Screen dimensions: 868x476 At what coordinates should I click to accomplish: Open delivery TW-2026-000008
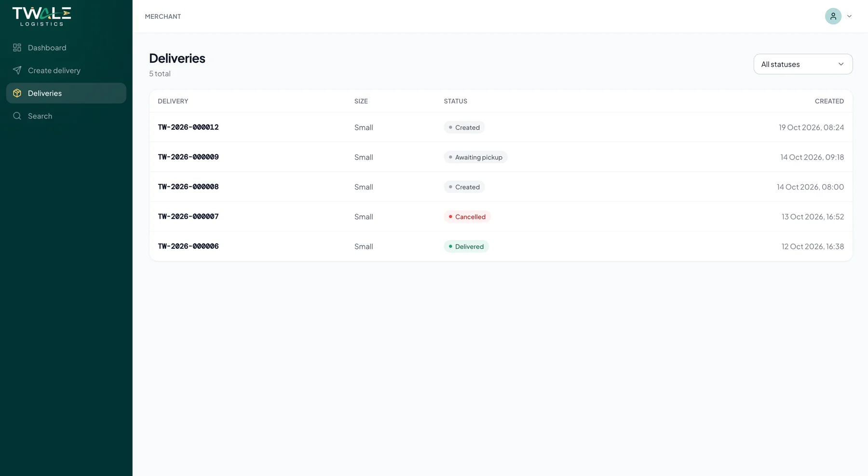pos(188,187)
